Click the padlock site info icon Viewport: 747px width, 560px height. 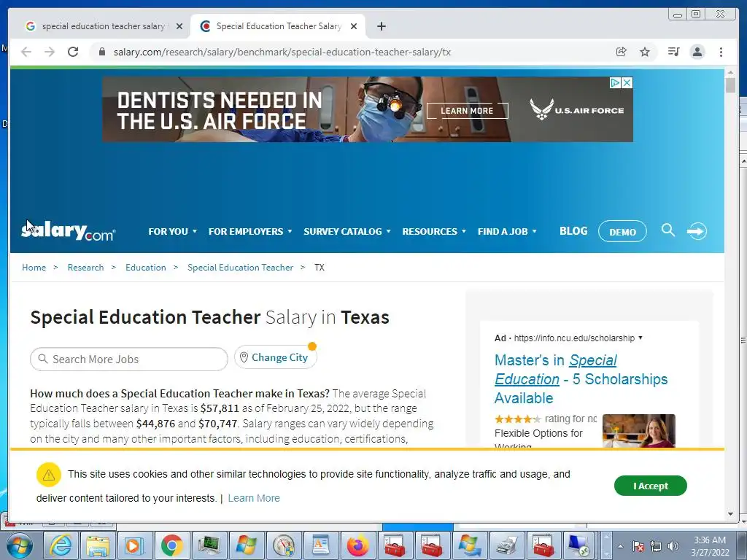point(101,52)
